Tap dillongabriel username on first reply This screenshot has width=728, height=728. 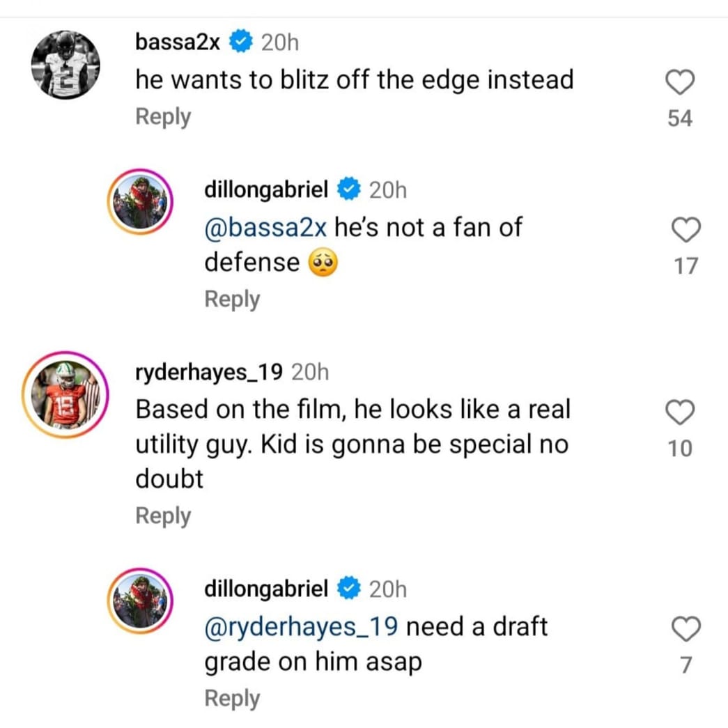point(265,189)
